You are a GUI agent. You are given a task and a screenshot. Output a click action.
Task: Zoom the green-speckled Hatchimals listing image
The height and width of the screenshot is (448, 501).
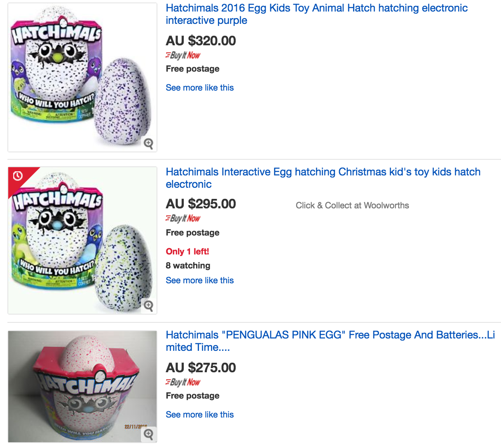[148, 306]
